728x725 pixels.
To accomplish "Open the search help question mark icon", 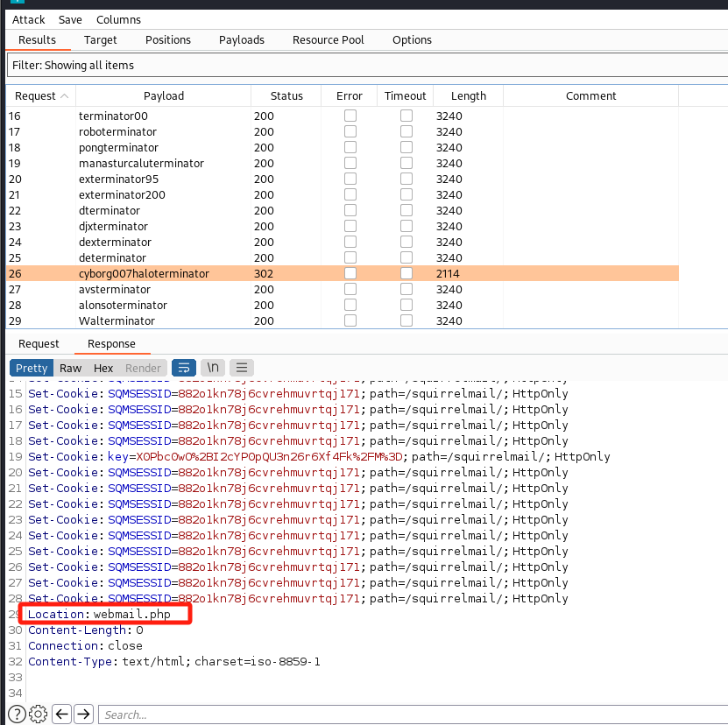I will click(x=17, y=714).
